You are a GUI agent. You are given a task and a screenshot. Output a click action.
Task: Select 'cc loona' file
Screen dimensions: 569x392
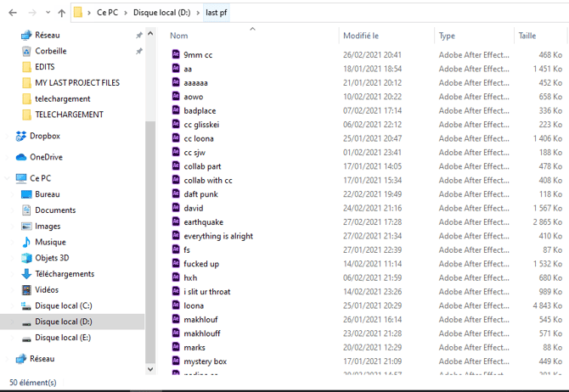[199, 138]
